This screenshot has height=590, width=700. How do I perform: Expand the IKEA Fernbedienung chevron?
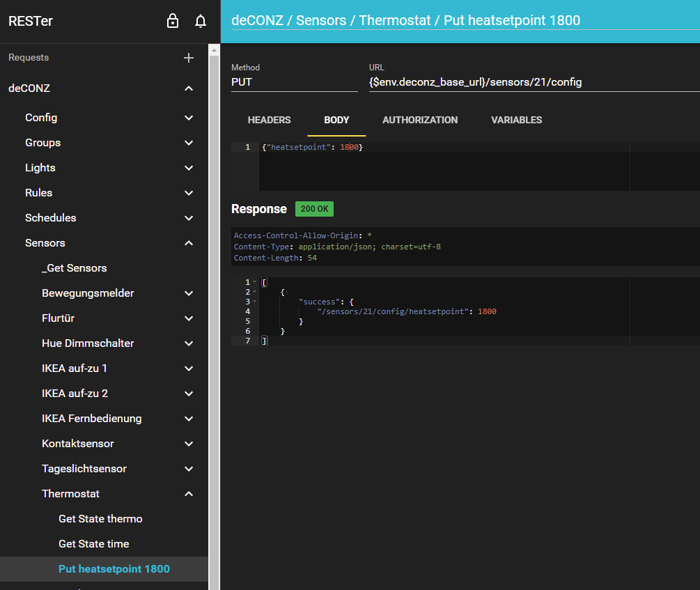(x=189, y=419)
